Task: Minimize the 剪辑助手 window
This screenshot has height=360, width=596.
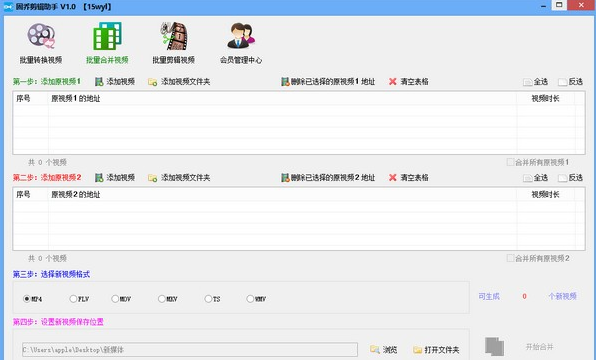Action: click(544, 6)
